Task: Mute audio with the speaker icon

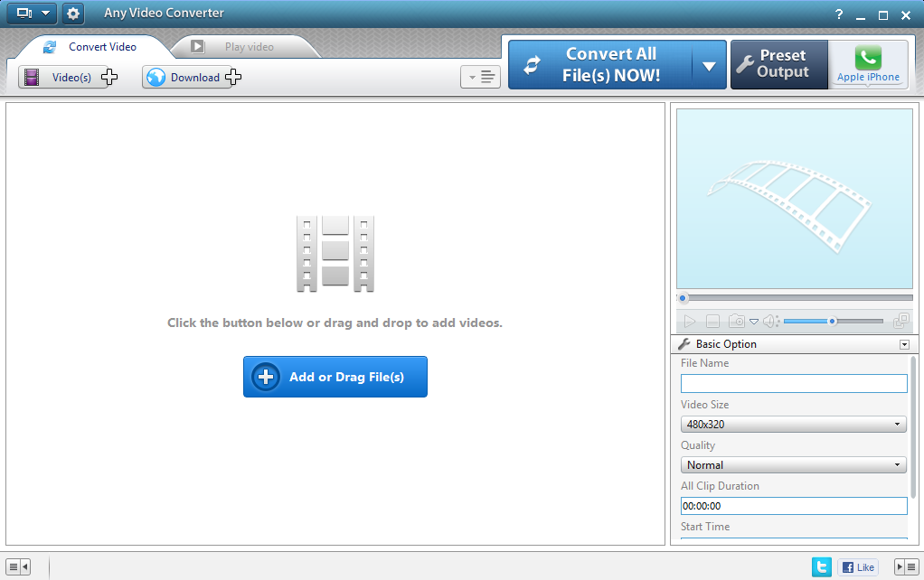Action: pos(770,321)
